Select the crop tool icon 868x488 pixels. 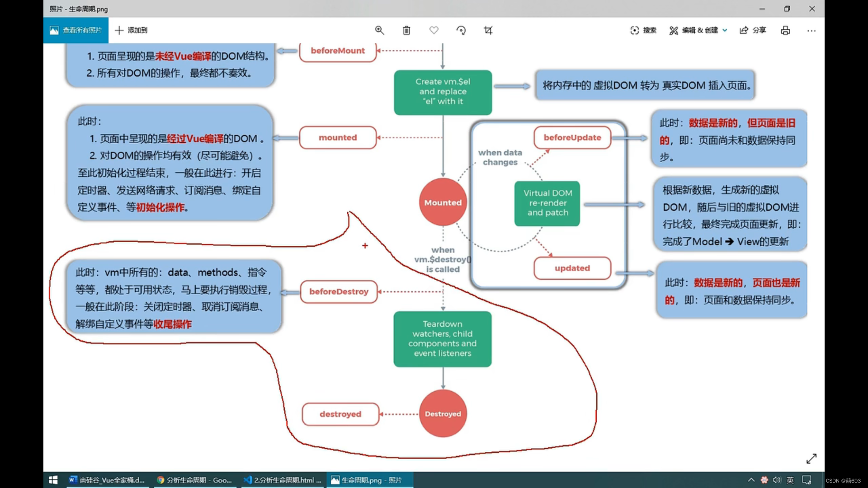(x=488, y=30)
